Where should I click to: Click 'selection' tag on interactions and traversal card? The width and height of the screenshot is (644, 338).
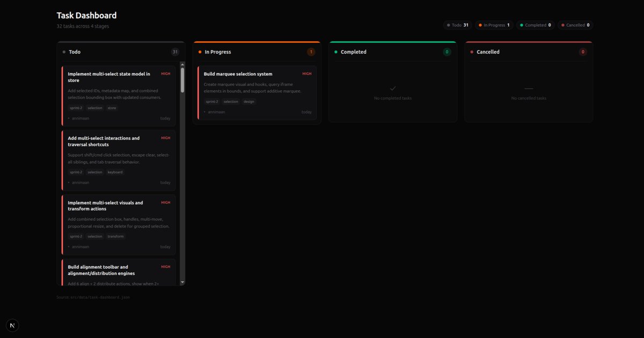click(x=95, y=172)
